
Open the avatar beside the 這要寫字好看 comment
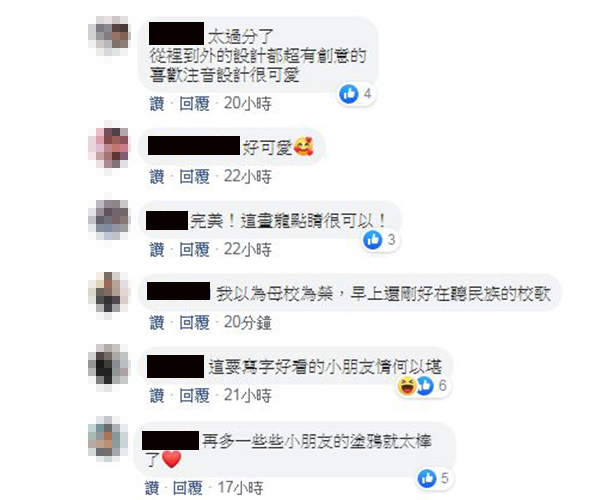click(x=109, y=364)
